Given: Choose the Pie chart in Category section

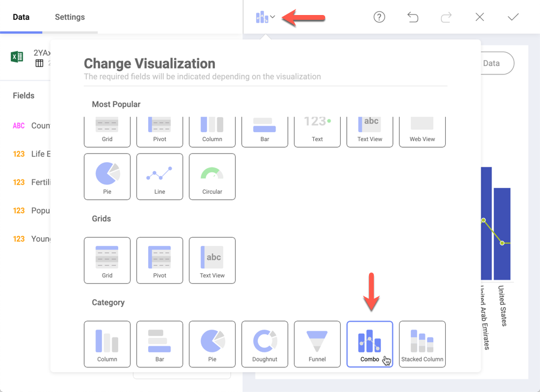Looking at the screenshot, I should click(x=212, y=343).
